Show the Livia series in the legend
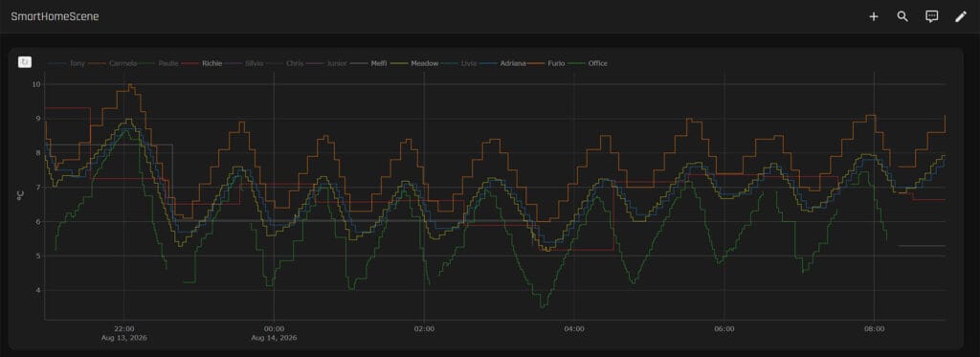 pos(459,63)
